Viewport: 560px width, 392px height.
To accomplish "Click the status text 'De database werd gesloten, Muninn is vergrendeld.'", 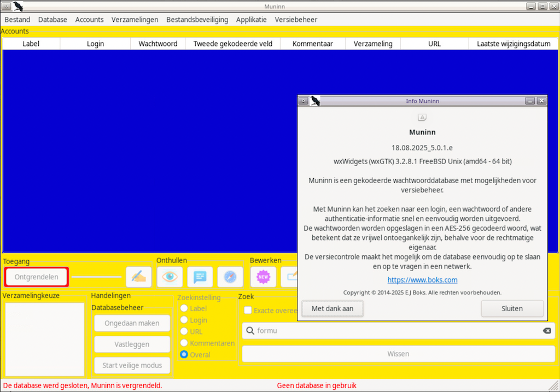I will [83, 385].
